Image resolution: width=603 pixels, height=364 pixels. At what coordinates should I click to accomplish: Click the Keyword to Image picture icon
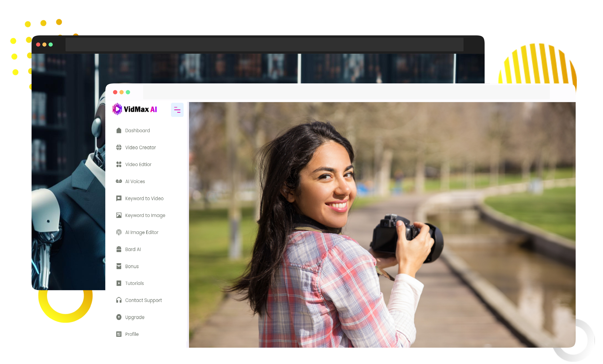(119, 215)
